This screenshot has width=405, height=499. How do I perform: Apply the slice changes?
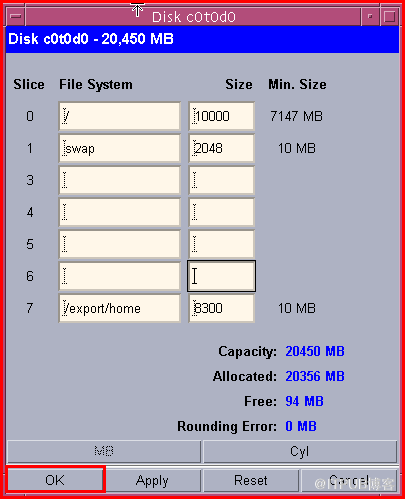click(152, 480)
